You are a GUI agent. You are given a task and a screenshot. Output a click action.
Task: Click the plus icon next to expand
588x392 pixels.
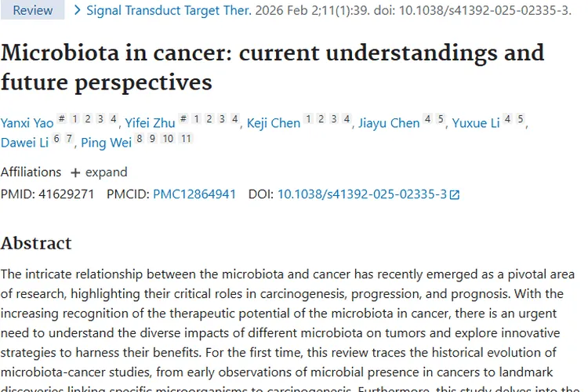(x=75, y=172)
